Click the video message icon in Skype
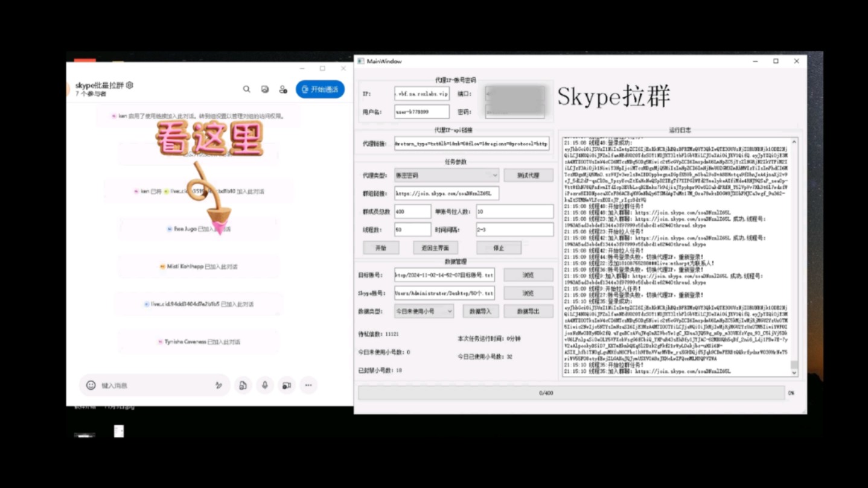The image size is (868, 488). [x=287, y=385]
